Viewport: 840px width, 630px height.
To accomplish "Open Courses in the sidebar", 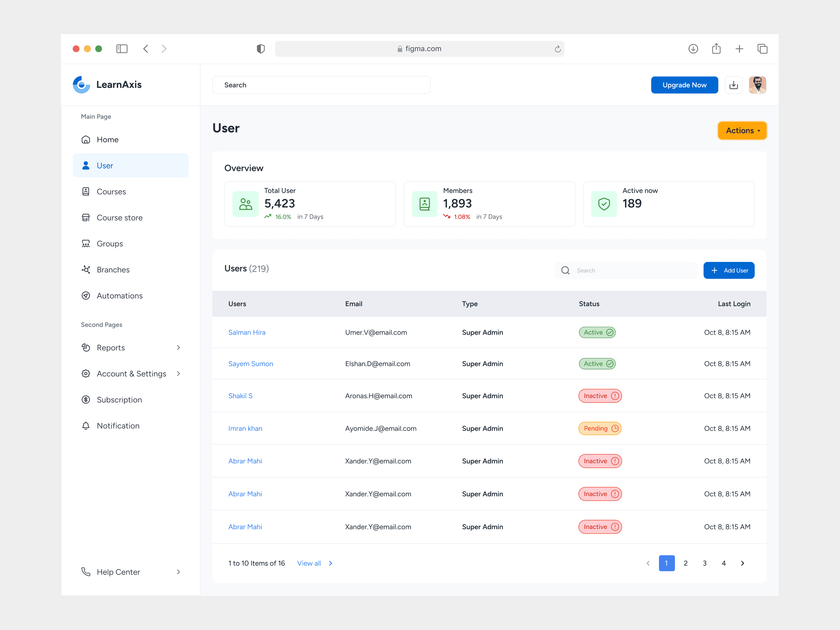I will pyautogui.click(x=111, y=192).
